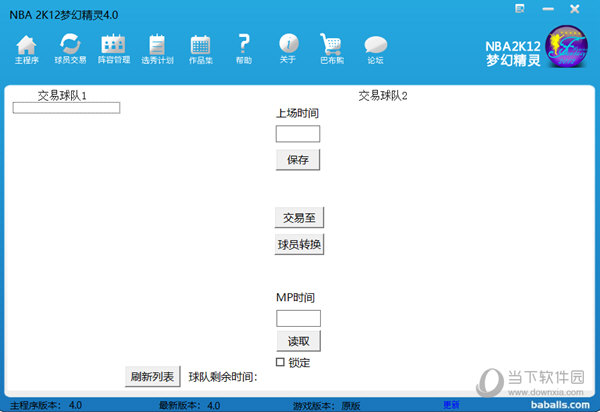Open 阵容管理 roster management icon
The image size is (600, 412).
tap(114, 49)
